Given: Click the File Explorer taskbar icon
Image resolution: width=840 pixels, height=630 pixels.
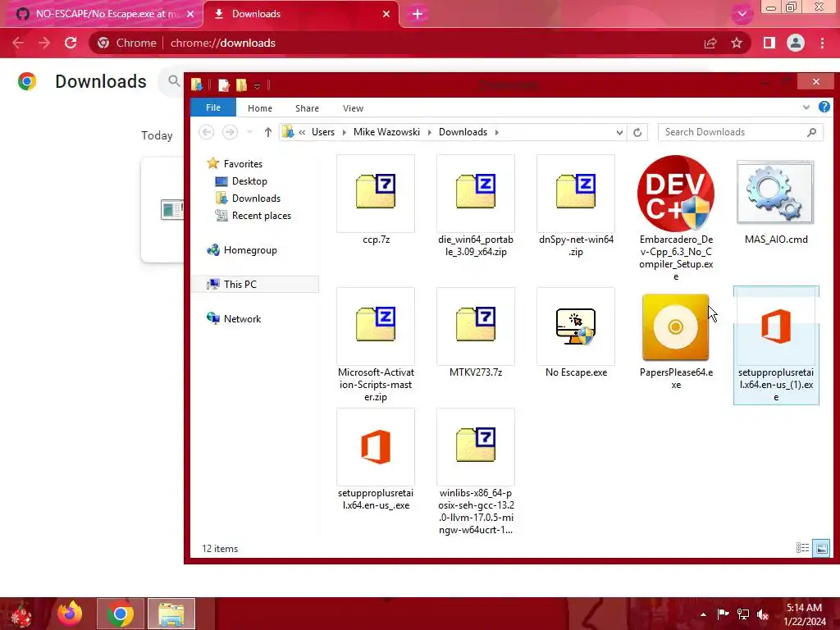Looking at the screenshot, I should [x=171, y=614].
